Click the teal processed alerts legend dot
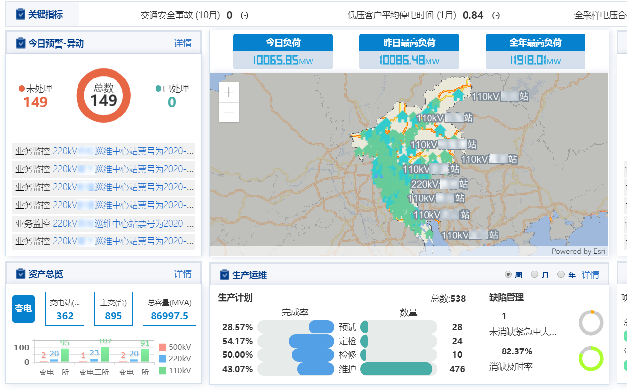627x390 pixels. (158, 88)
